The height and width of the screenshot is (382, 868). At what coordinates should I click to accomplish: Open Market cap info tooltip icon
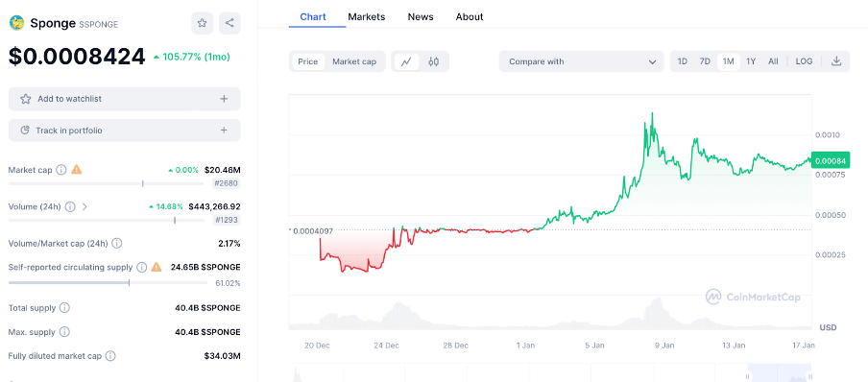tap(61, 170)
